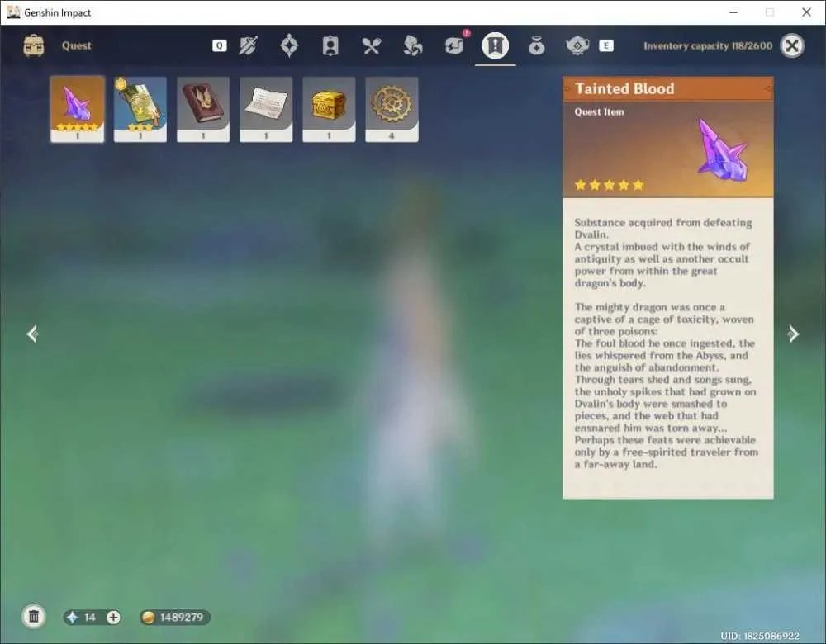Open the Food inventory tab
The width and height of the screenshot is (826, 644).
372,46
